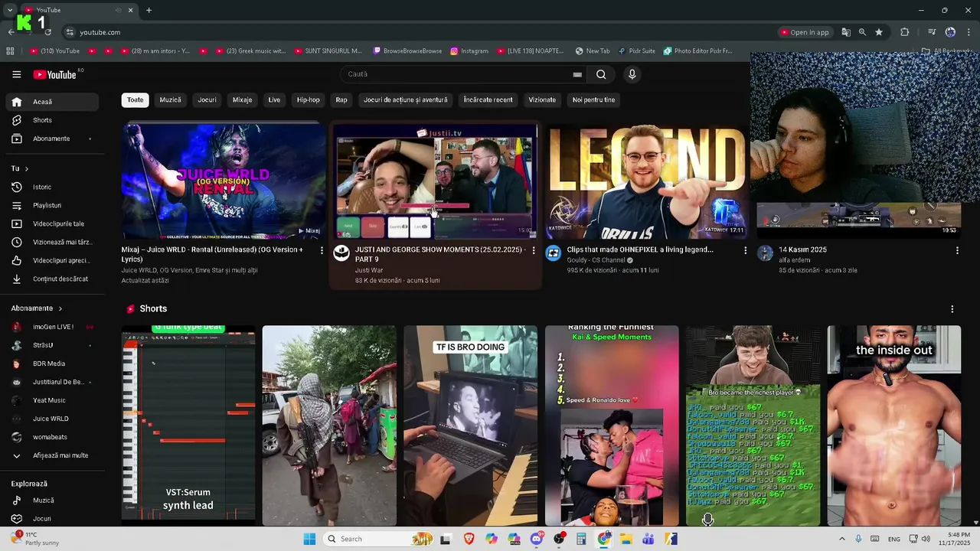This screenshot has width=980, height=551.
Task: Open the Shorts shelf three-dot menu
Action: (x=952, y=309)
